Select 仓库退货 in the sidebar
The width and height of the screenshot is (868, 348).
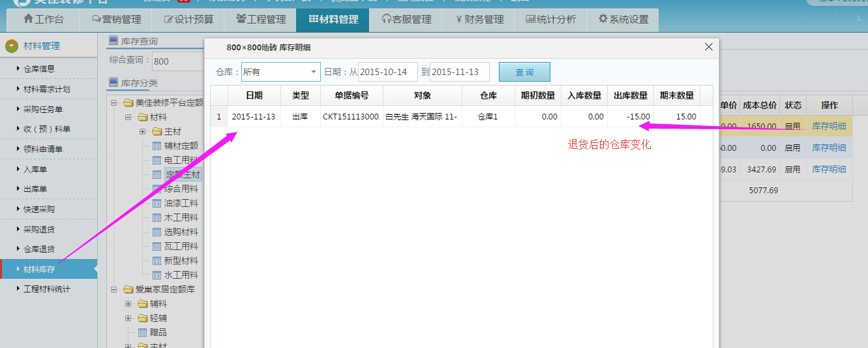[x=39, y=249]
